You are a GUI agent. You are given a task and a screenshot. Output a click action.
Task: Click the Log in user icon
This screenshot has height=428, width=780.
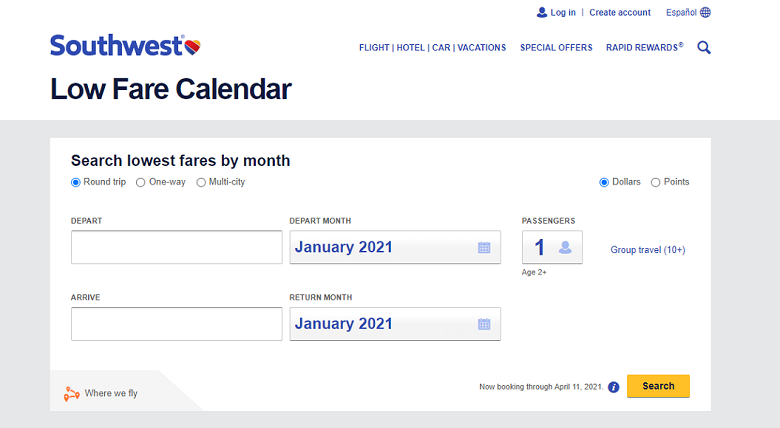pos(542,12)
